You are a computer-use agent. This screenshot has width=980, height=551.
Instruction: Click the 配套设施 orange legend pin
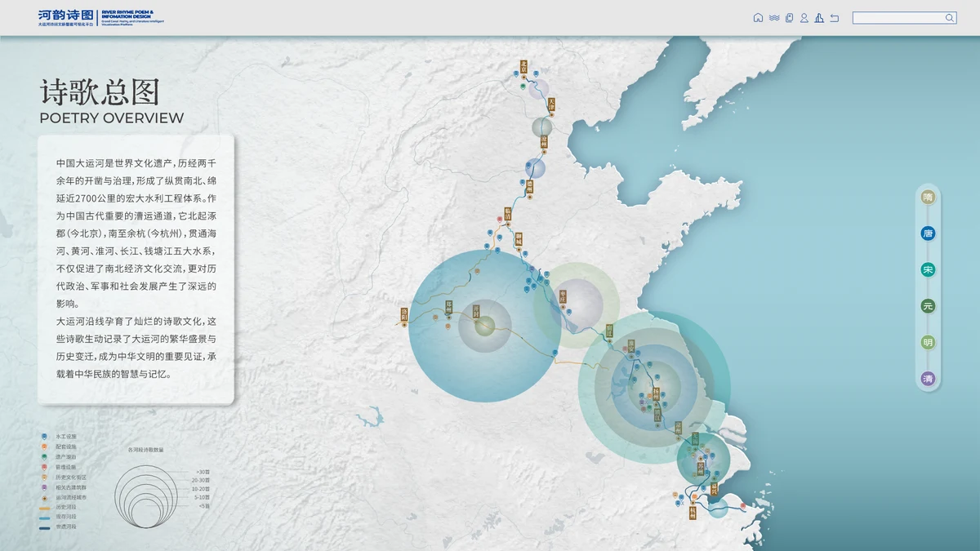pyautogui.click(x=44, y=447)
